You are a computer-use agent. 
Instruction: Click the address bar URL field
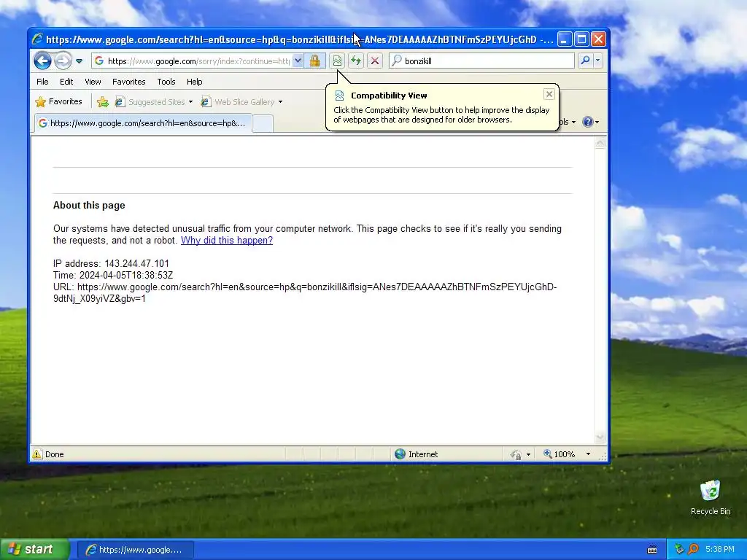click(198, 61)
